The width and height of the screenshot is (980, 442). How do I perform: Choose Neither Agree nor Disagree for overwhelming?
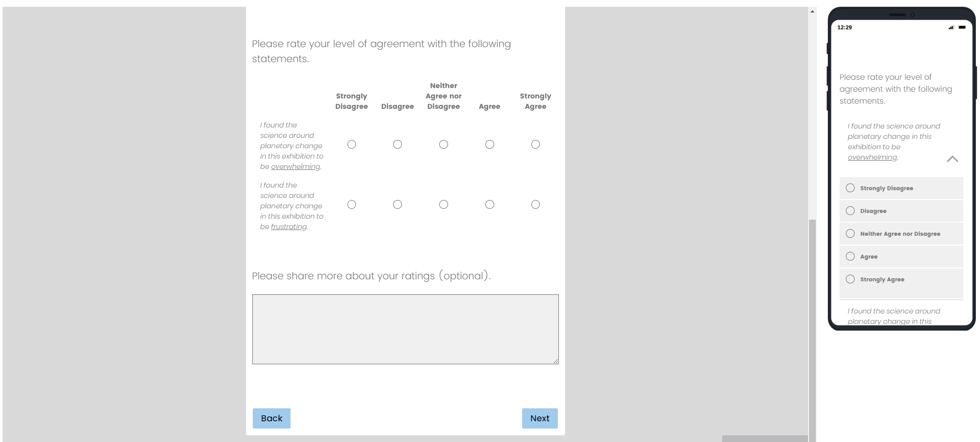(443, 145)
